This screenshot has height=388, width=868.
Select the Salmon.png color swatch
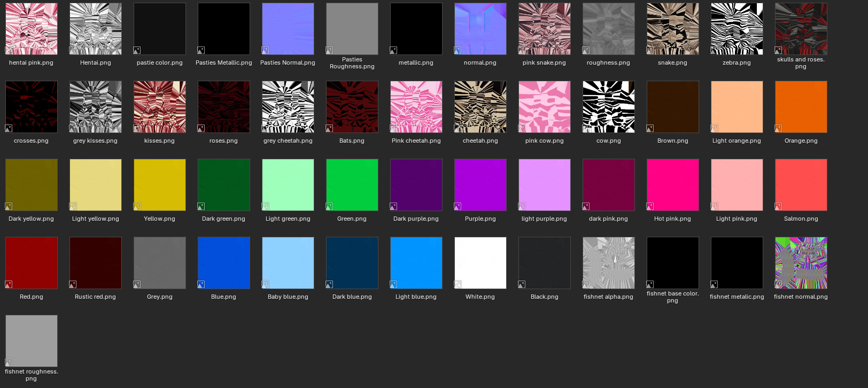(x=801, y=185)
